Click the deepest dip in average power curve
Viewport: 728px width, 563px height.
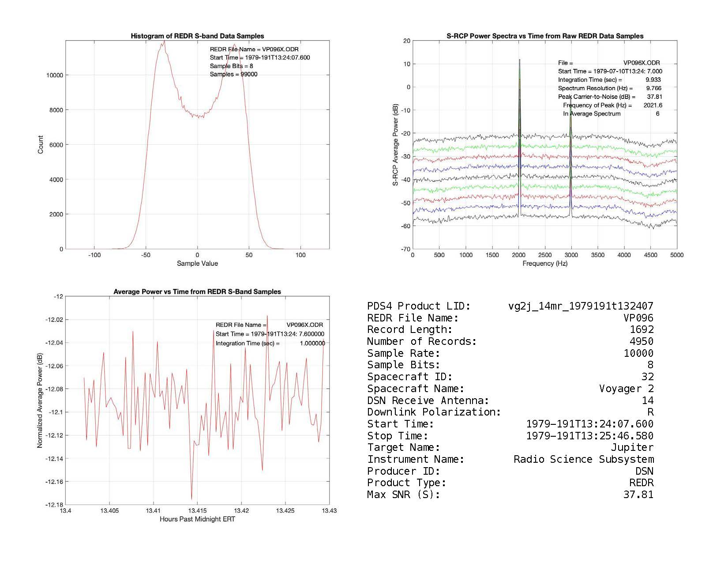coord(191,499)
